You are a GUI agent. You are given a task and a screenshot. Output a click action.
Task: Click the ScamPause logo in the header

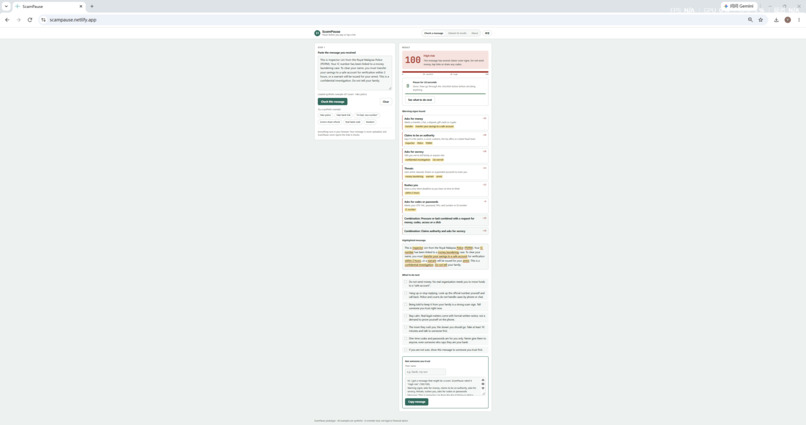317,33
